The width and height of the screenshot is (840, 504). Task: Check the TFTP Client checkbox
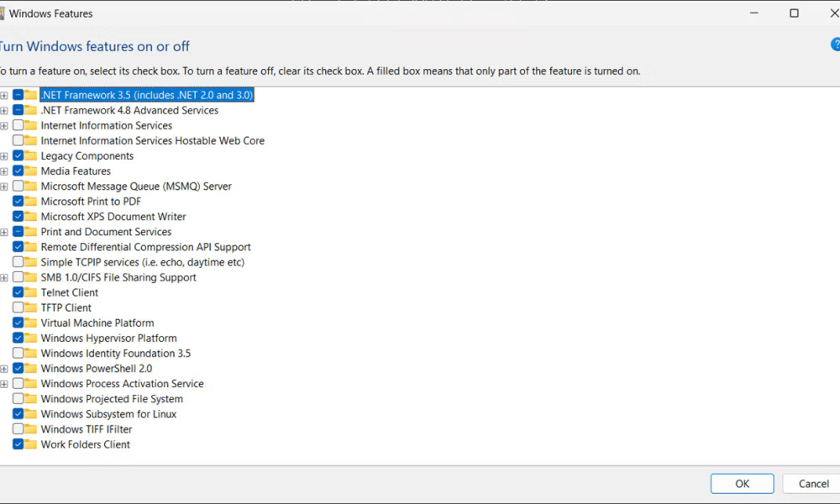(x=18, y=307)
